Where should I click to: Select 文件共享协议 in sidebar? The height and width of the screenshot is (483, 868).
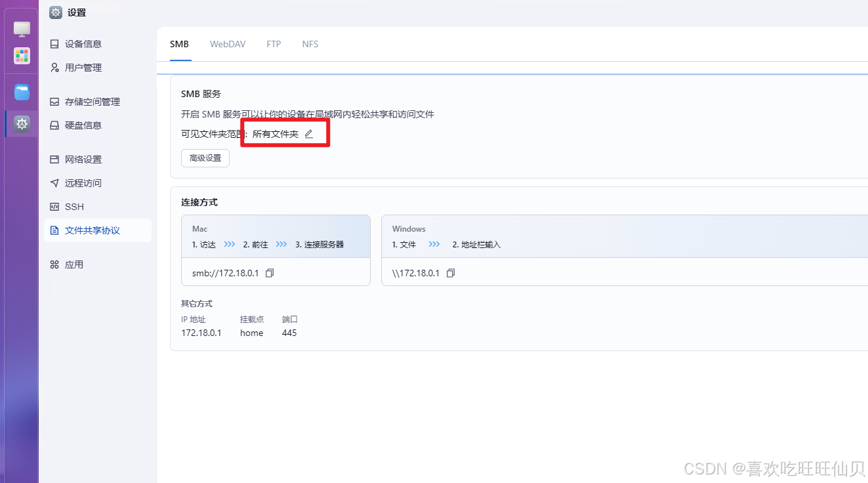pyautogui.click(x=98, y=230)
